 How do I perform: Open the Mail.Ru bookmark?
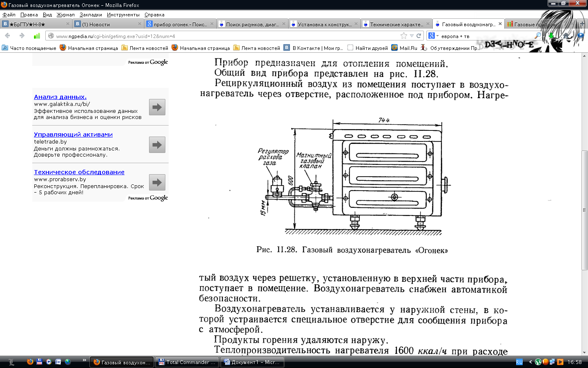click(x=404, y=48)
